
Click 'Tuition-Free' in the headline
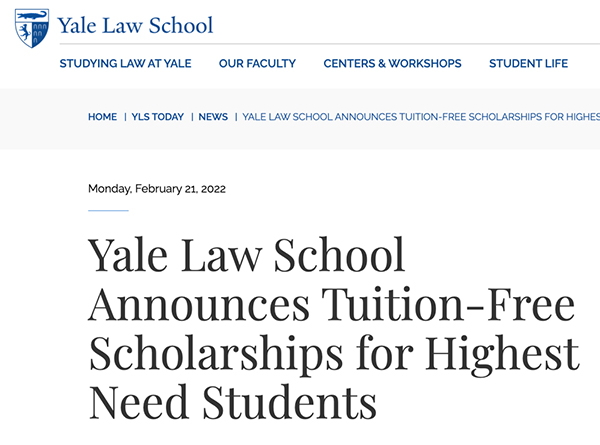click(x=448, y=304)
